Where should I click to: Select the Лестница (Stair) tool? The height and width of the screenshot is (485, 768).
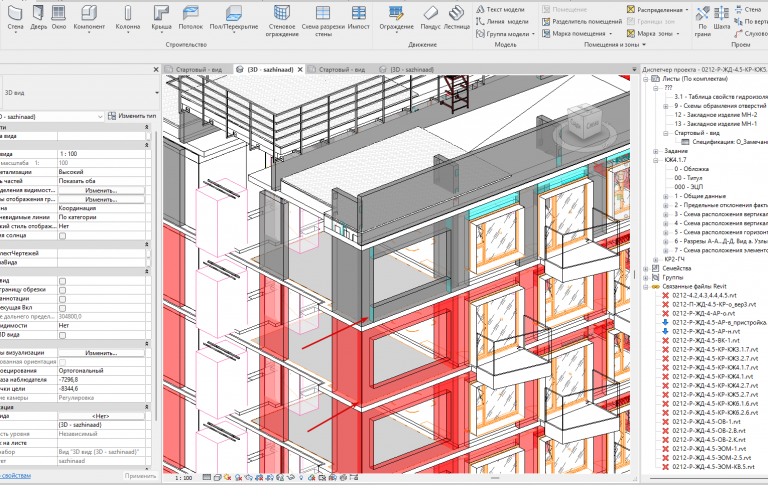click(x=456, y=17)
